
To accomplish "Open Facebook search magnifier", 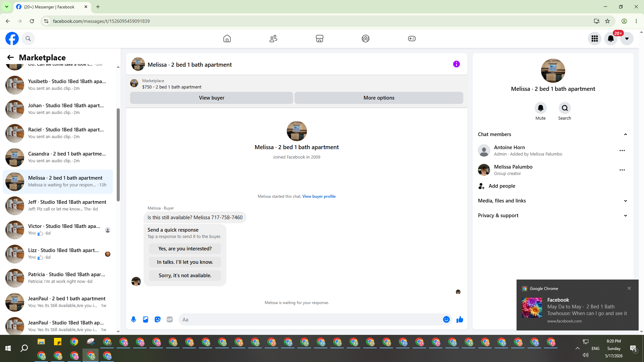I will 28,39.
